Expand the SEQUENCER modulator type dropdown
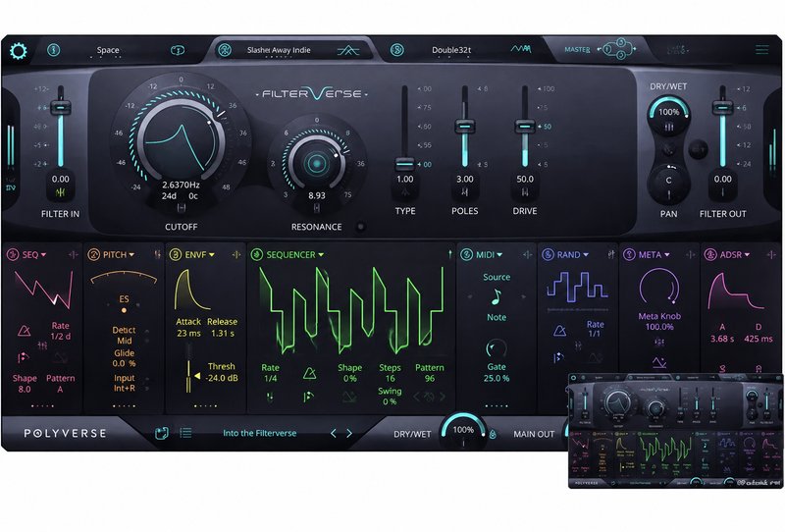785x532 pixels. point(321,255)
